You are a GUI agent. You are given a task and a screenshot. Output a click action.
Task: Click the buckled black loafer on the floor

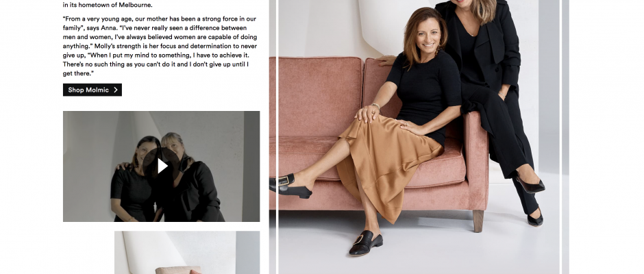point(366,242)
